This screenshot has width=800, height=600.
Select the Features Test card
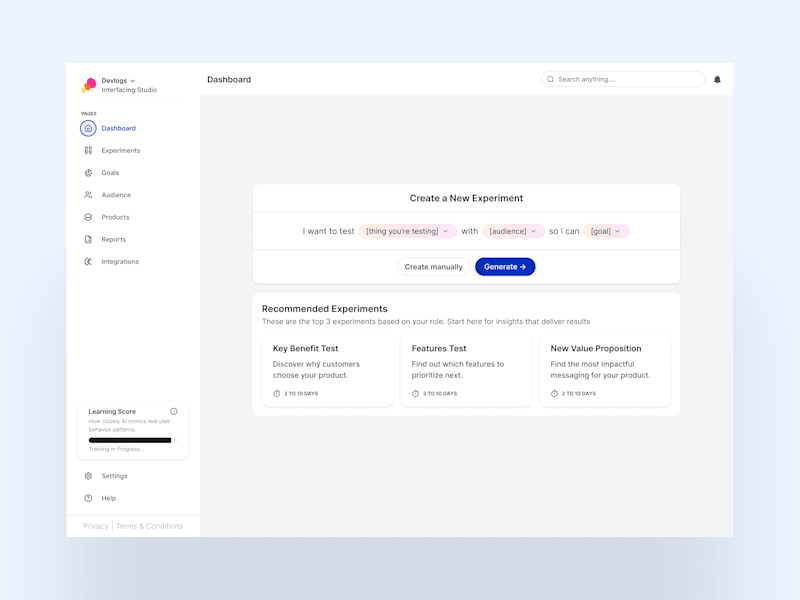tap(466, 370)
